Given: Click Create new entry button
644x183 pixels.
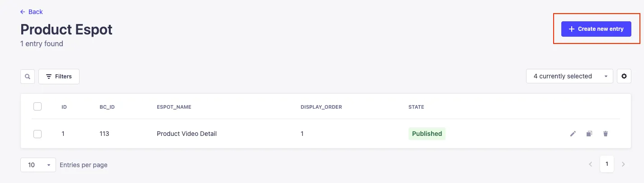Looking at the screenshot, I should point(596,29).
